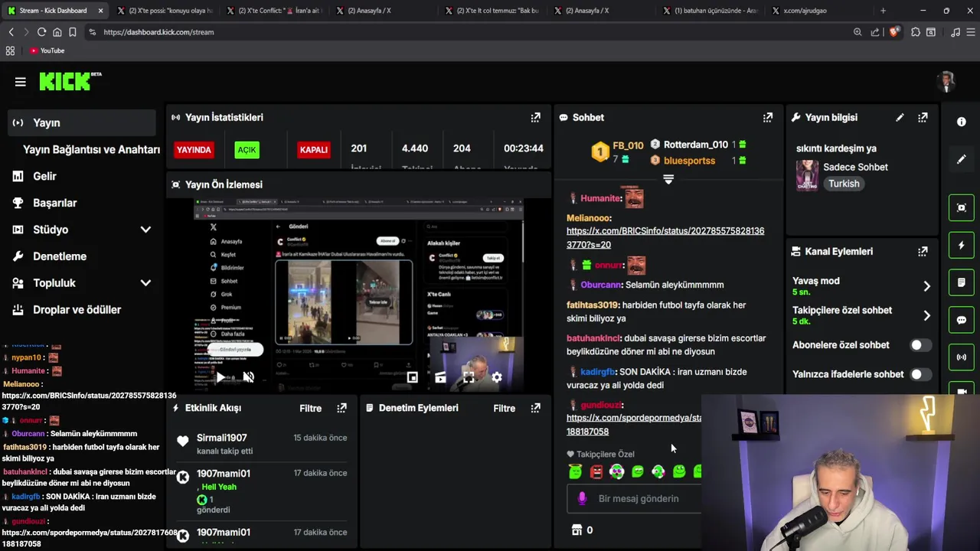Image resolution: width=980 pixels, height=551 pixels.
Task: Click username bluesportss in leaderboard
Action: (689, 161)
